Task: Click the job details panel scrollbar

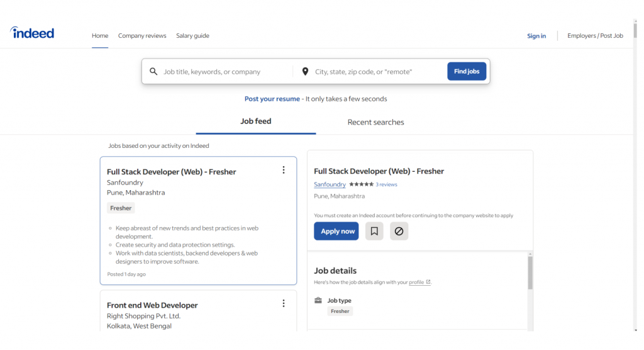Action: (530, 273)
